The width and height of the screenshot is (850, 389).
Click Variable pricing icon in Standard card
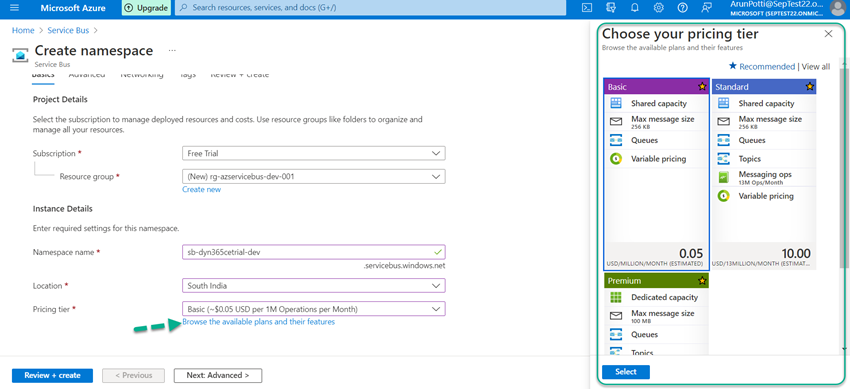[723, 196]
